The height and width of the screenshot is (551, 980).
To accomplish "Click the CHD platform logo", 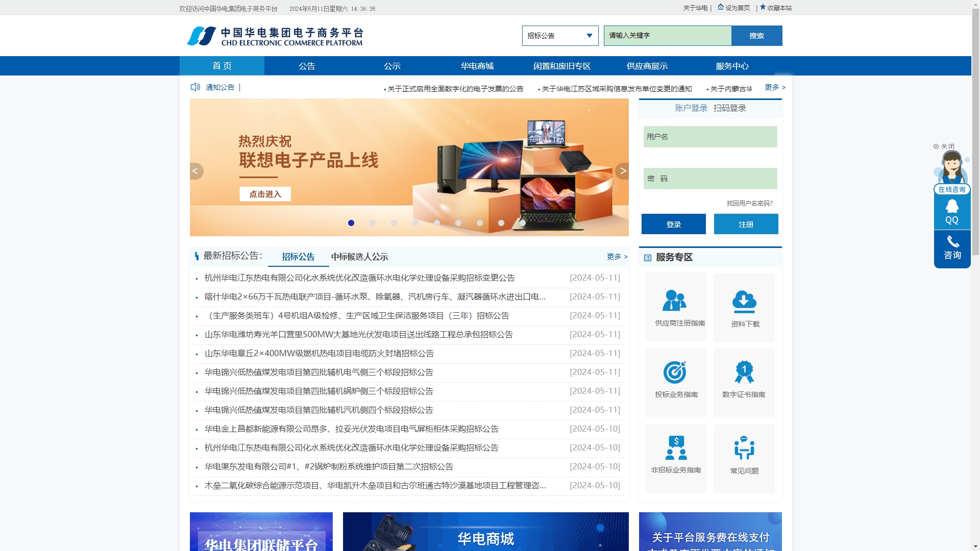I will tap(275, 36).
